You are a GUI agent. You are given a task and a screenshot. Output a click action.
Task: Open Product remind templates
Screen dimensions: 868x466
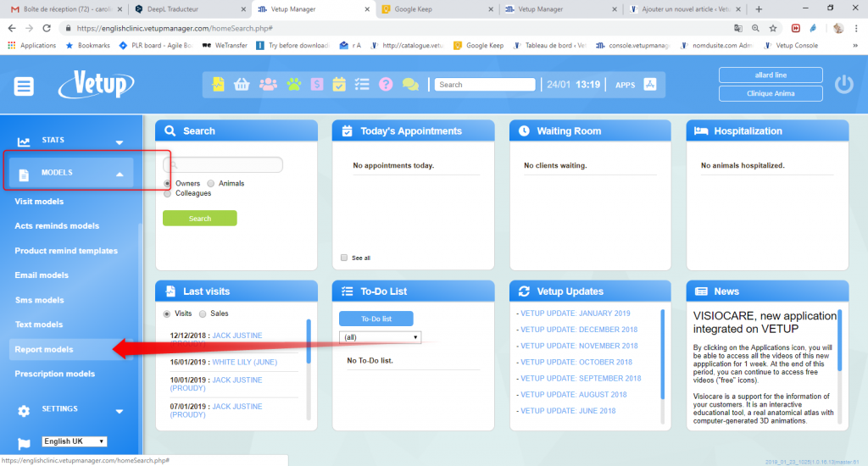pyautogui.click(x=66, y=251)
